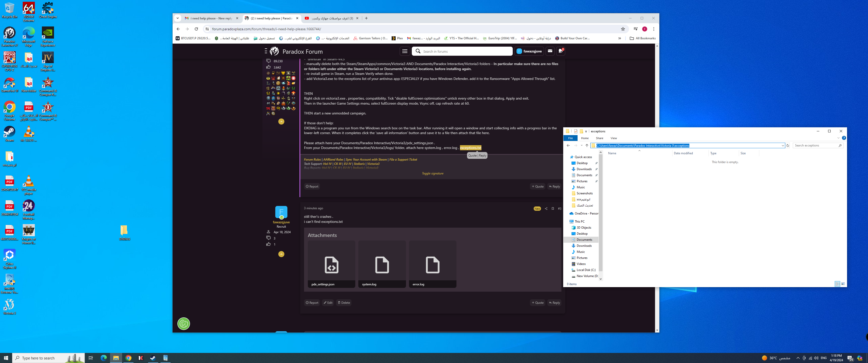Select Local Disk (C:) in navigation pane

[586, 270]
